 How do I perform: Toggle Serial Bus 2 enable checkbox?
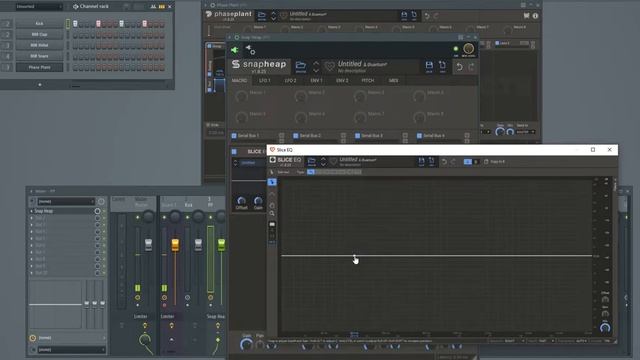pyautogui.click(x=296, y=136)
